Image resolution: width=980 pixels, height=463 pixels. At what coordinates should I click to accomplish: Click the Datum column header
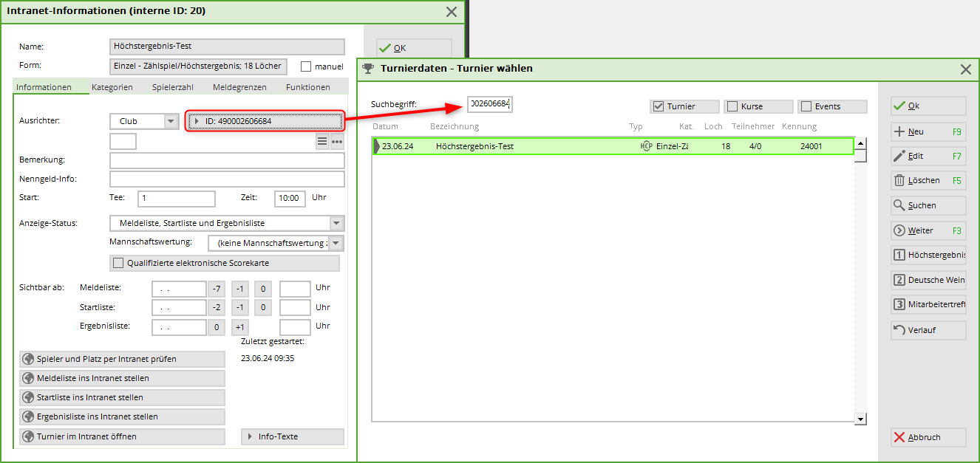point(386,127)
